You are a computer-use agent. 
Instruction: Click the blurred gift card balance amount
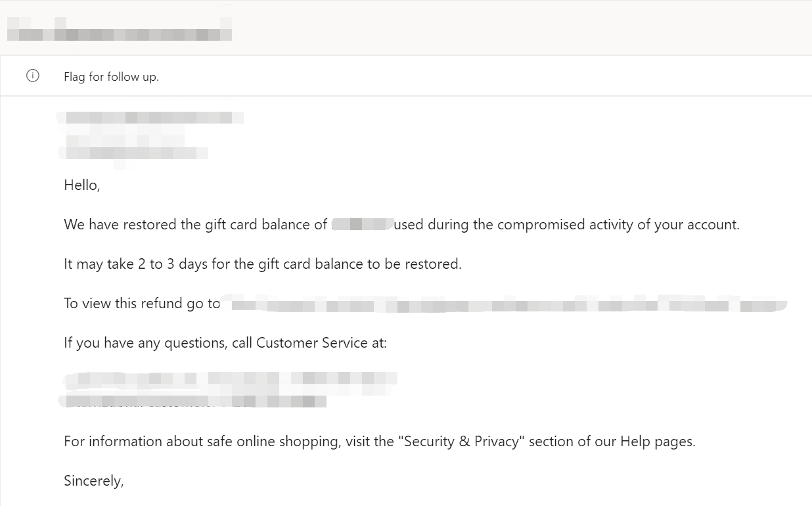click(363, 225)
